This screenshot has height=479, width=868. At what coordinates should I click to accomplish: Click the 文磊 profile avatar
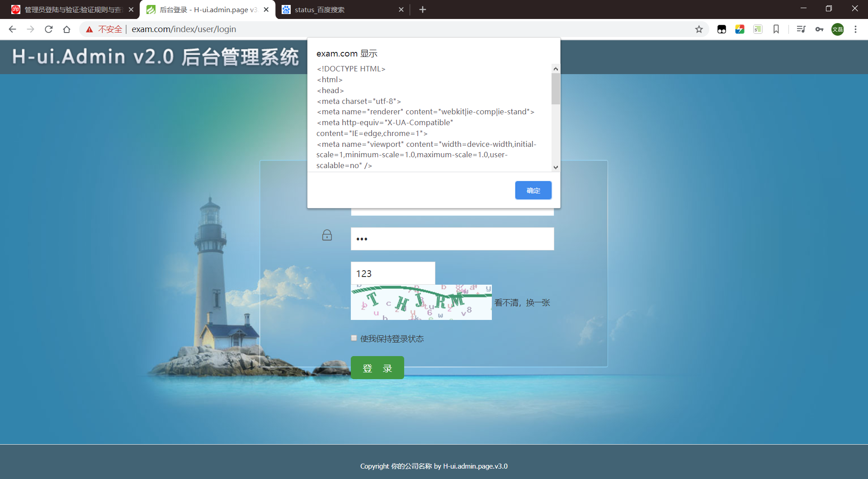point(838,29)
